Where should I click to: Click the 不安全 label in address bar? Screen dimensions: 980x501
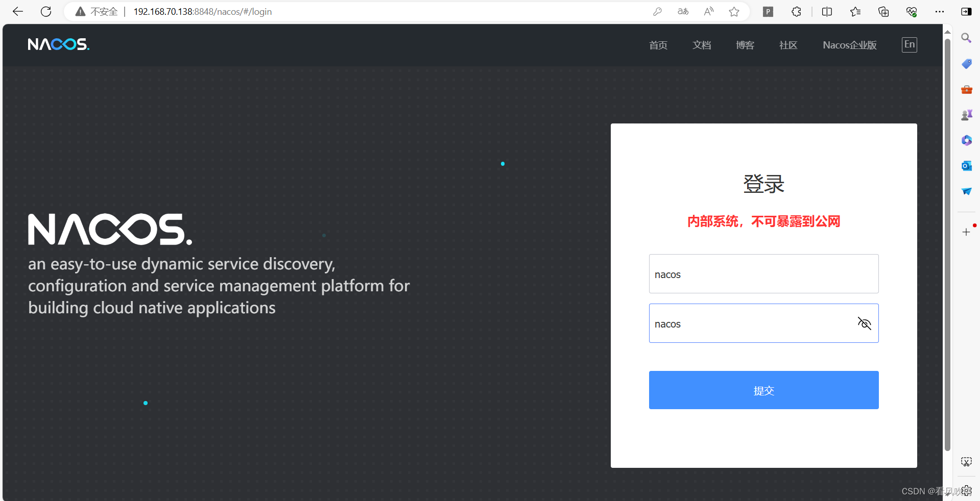point(104,12)
